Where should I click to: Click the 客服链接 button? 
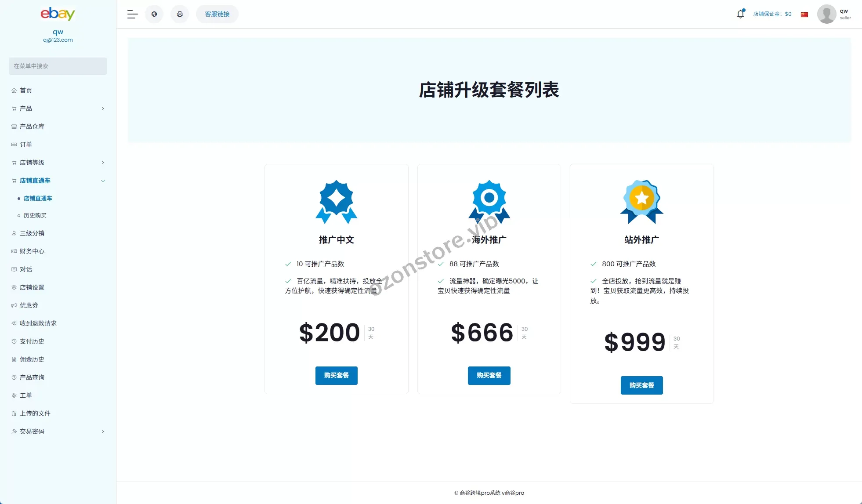point(217,14)
